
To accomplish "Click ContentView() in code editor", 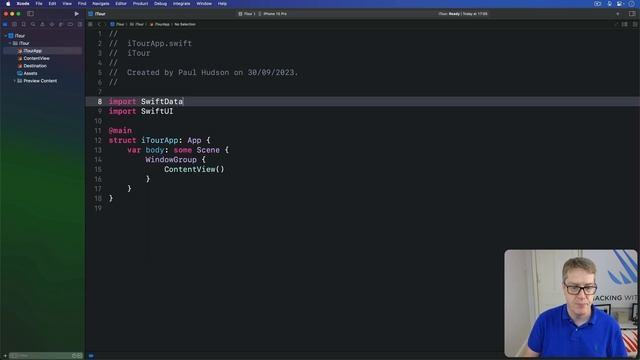I will point(194,169).
